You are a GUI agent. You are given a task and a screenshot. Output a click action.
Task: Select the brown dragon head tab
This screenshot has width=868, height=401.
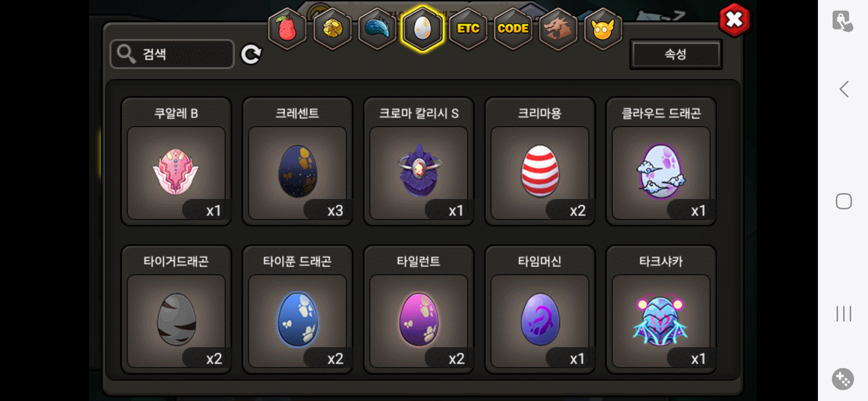tap(558, 29)
